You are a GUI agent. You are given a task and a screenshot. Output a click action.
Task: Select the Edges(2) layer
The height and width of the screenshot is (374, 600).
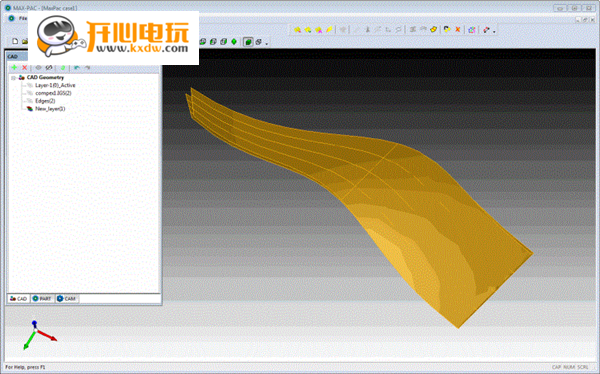[x=45, y=101]
